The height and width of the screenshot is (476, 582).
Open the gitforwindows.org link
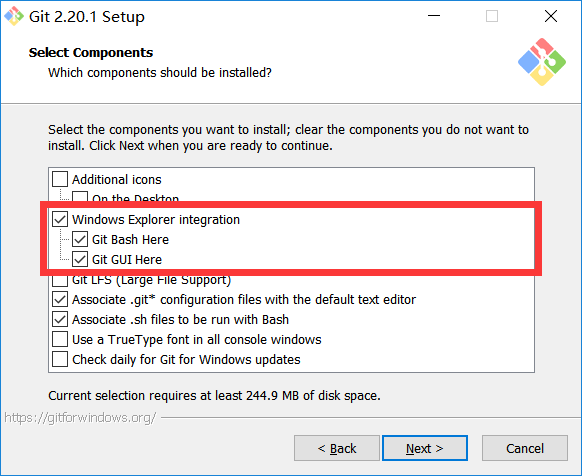coord(80,418)
